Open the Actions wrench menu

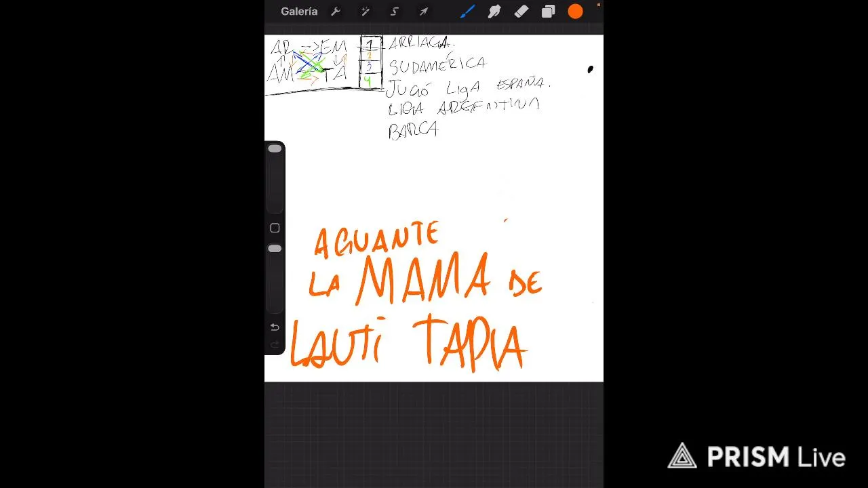(336, 12)
